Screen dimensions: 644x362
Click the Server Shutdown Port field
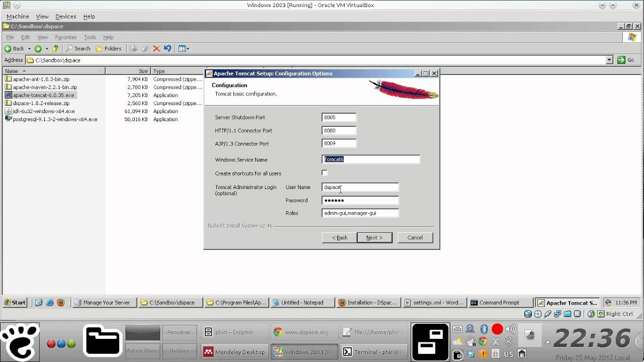coord(339,117)
